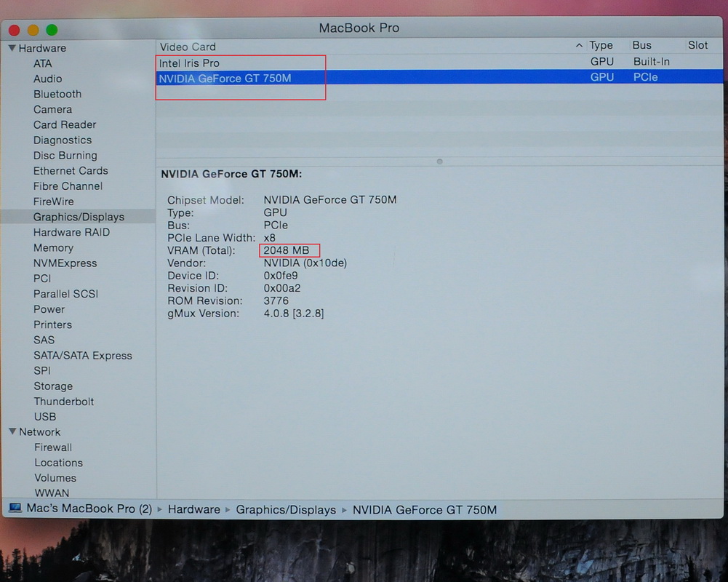Open the Fibre Channel section
This screenshot has height=582, width=728.
click(68, 186)
